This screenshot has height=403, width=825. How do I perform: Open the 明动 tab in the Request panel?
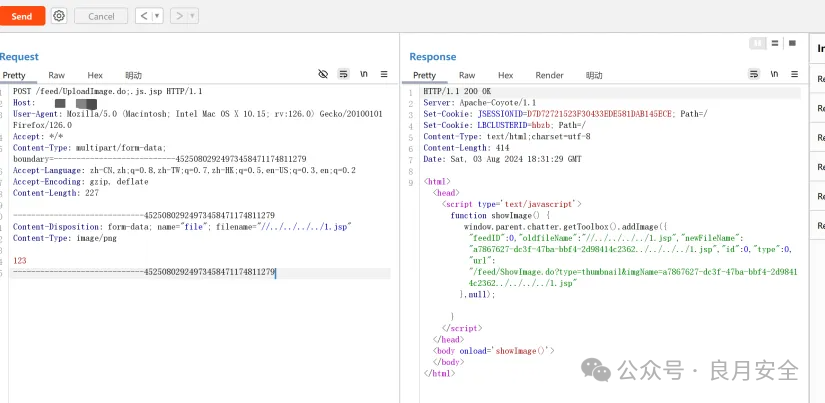134,75
